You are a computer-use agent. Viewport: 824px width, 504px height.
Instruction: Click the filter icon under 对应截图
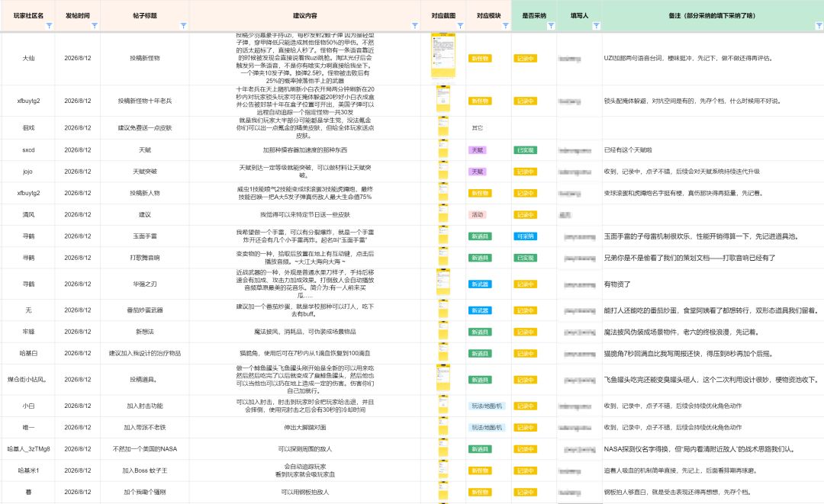point(460,26)
